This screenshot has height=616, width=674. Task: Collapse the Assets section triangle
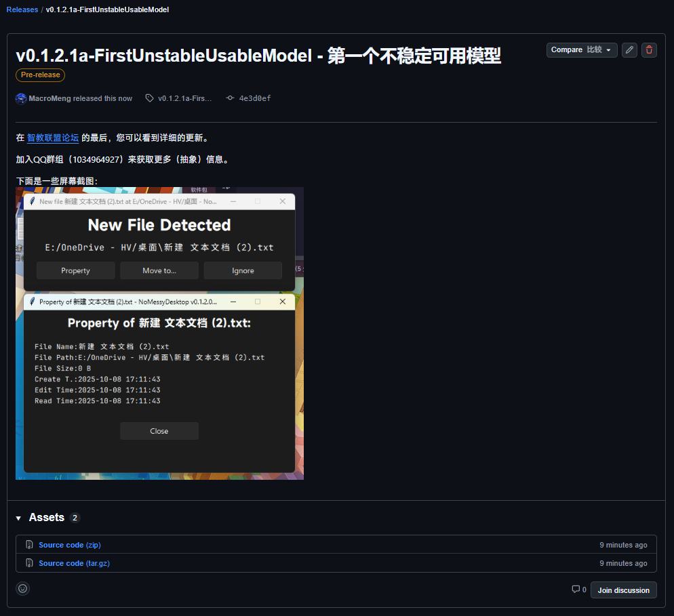click(19, 518)
